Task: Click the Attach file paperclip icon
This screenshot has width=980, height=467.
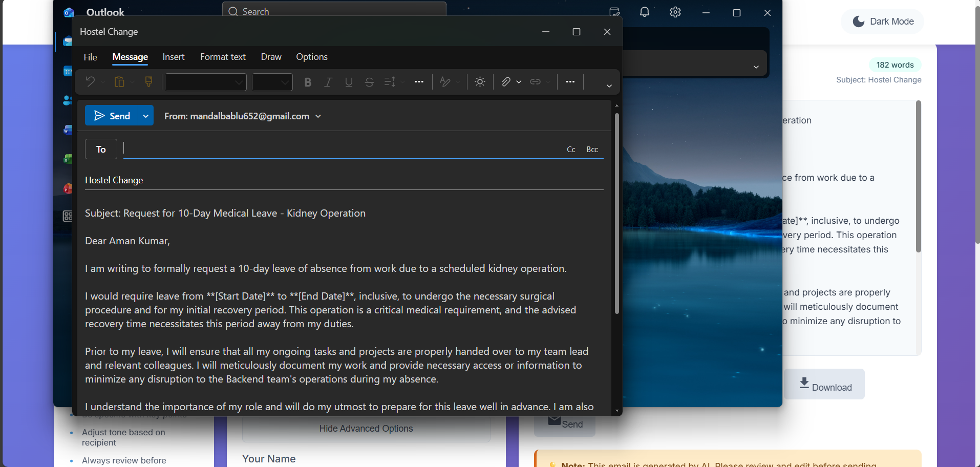Action: 506,82
